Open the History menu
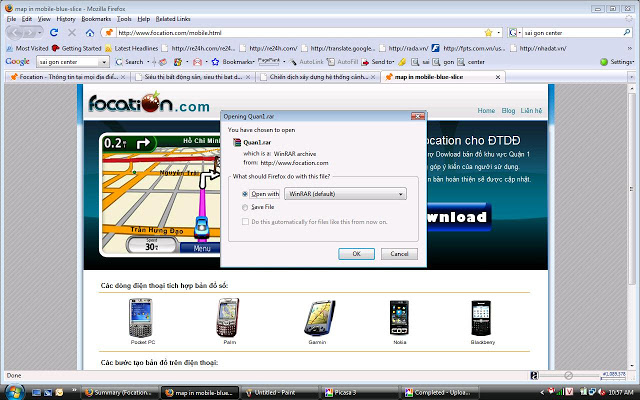The image size is (640, 400). pyautogui.click(x=66, y=19)
